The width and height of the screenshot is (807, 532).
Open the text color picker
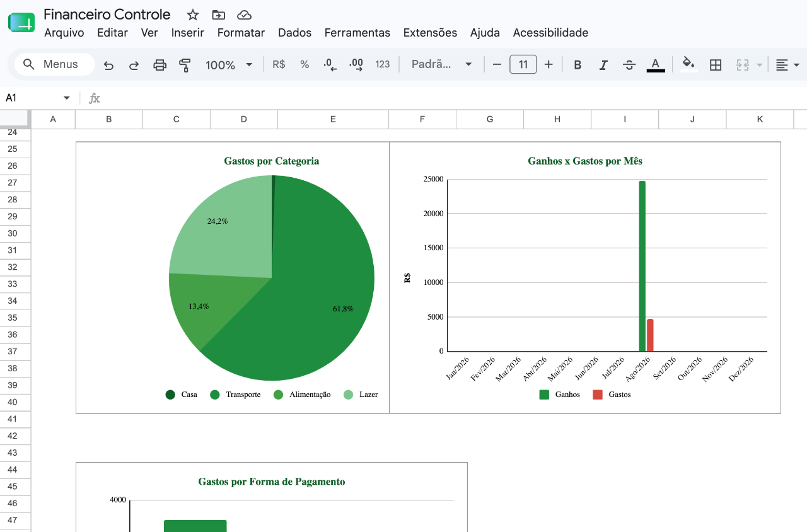[x=656, y=64]
